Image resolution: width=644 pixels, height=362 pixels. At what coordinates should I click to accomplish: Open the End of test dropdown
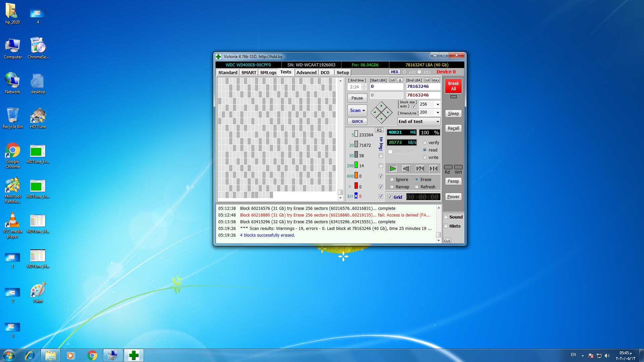coord(419,121)
